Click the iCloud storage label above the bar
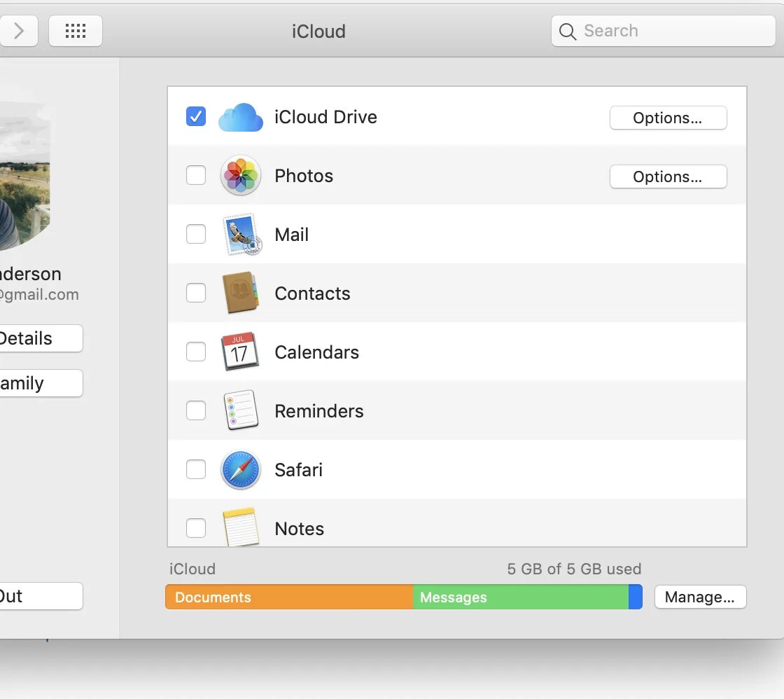784x699 pixels. pyautogui.click(x=192, y=569)
